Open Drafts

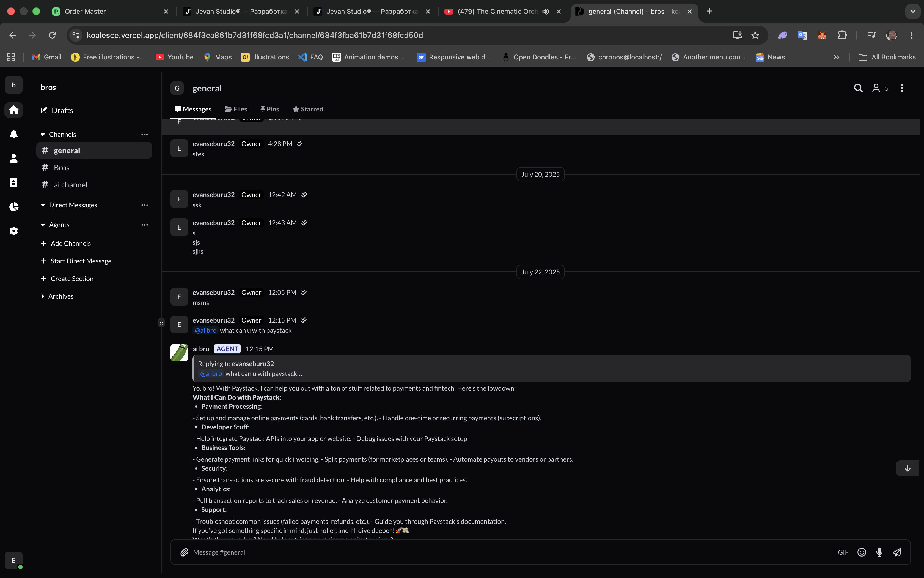57,110
